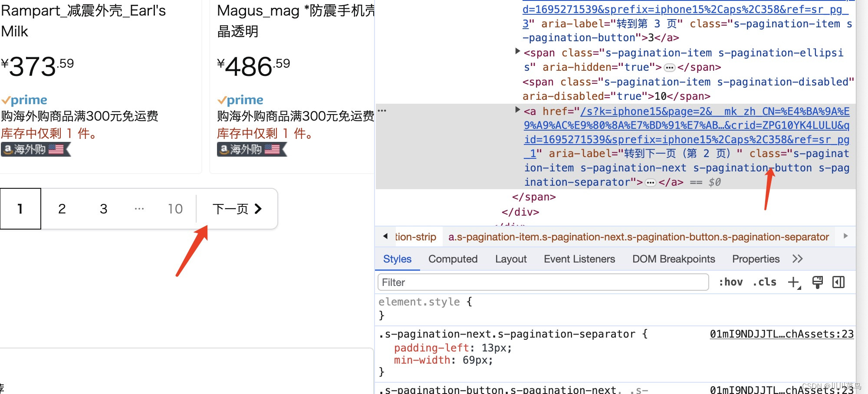
Task: Select the tion-strip breadcrumb item
Action: tap(415, 237)
